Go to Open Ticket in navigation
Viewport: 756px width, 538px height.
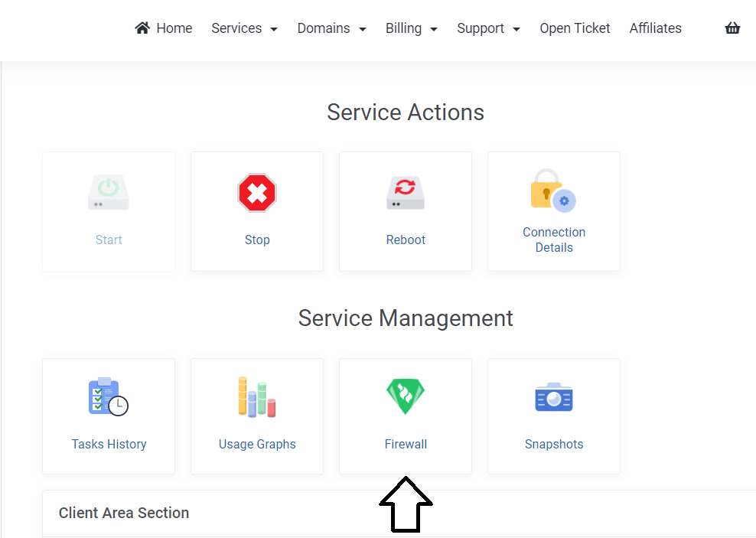click(x=575, y=28)
